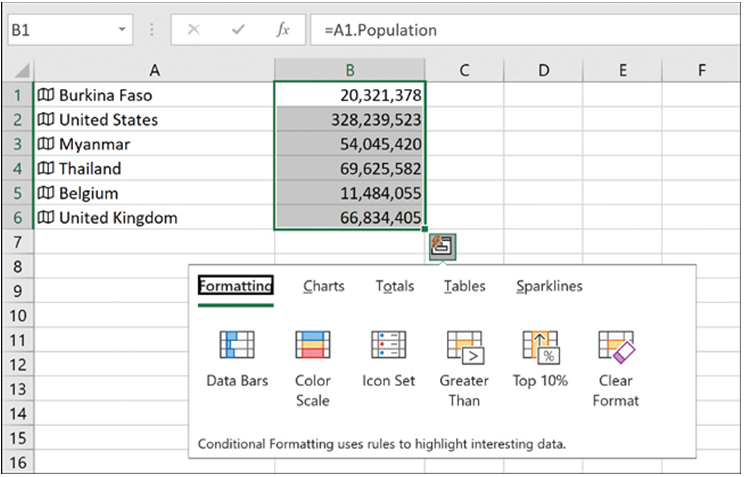Screen dimensions: 745x477
Task: Open the Insert Function fx button
Action: (283, 30)
